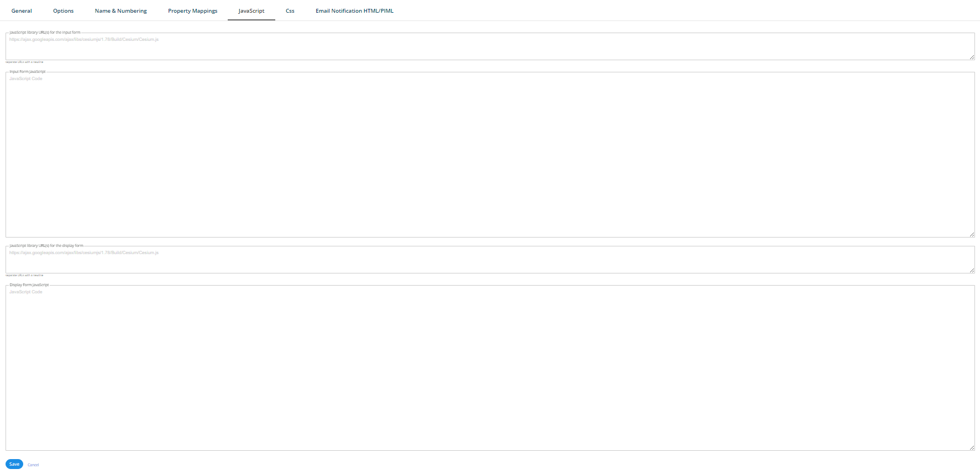980x474 pixels.
Task: Open the General tab
Action: 22,10
